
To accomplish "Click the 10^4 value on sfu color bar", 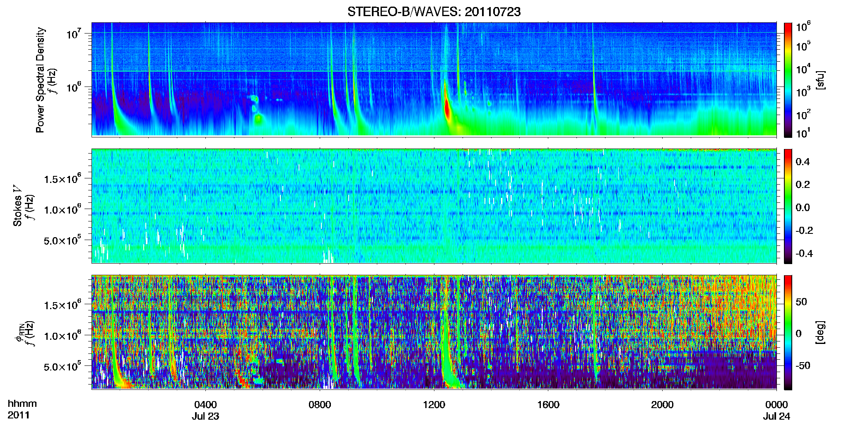I will pos(803,69).
